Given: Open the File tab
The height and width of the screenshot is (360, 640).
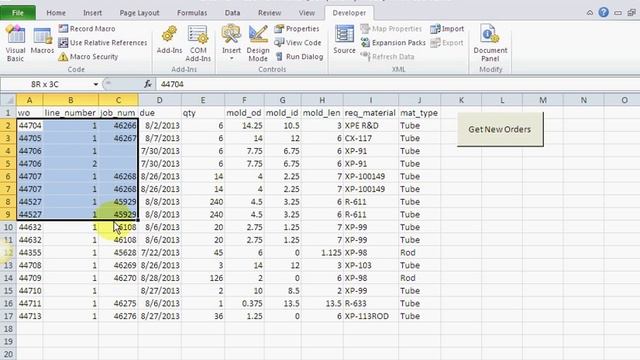Looking at the screenshot, I should click(x=18, y=13).
